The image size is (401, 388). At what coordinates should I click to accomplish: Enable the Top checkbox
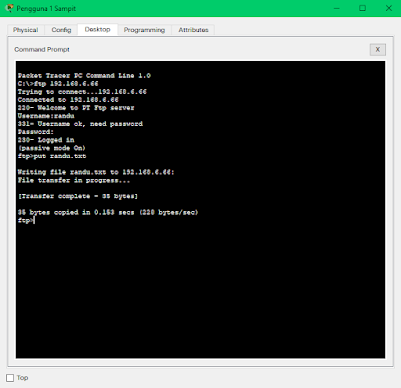pyautogui.click(x=10, y=378)
